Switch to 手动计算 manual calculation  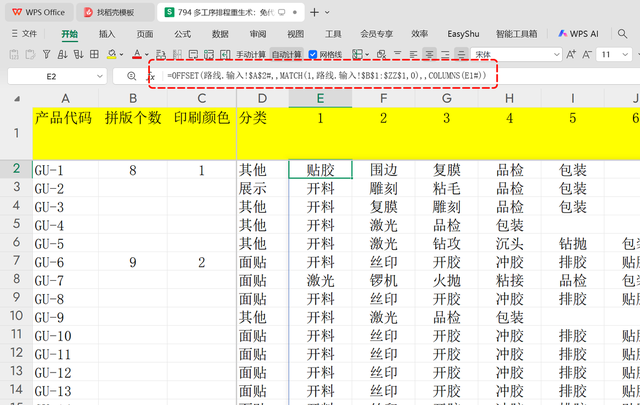point(251,55)
